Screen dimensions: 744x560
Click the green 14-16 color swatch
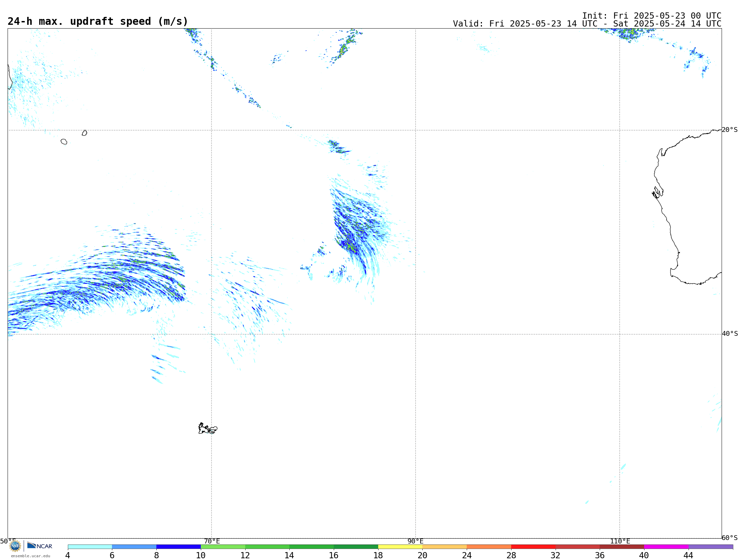312,547
